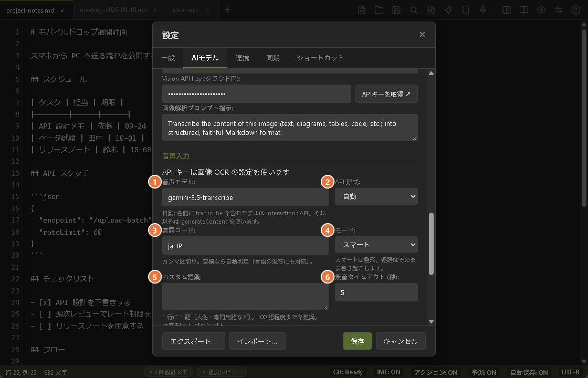
Task: Click the インポート... button
Action: tap(257, 341)
